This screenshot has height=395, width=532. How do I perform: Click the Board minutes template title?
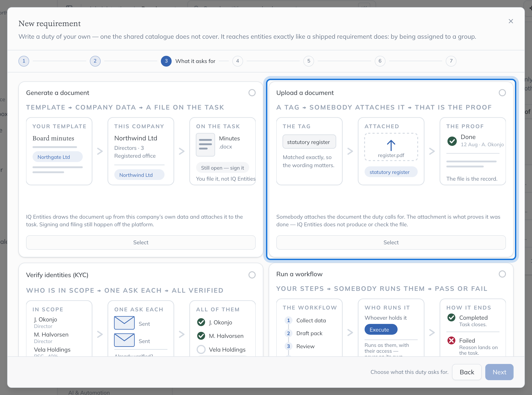pyautogui.click(x=53, y=138)
